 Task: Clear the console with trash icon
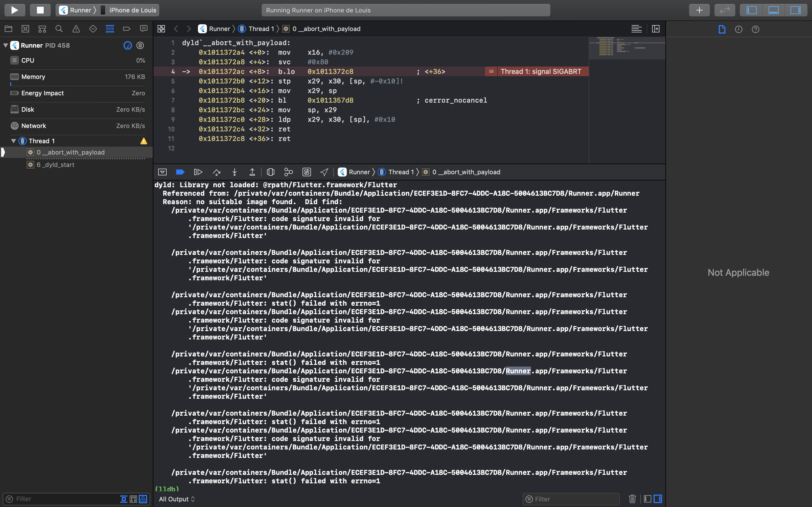point(632,499)
